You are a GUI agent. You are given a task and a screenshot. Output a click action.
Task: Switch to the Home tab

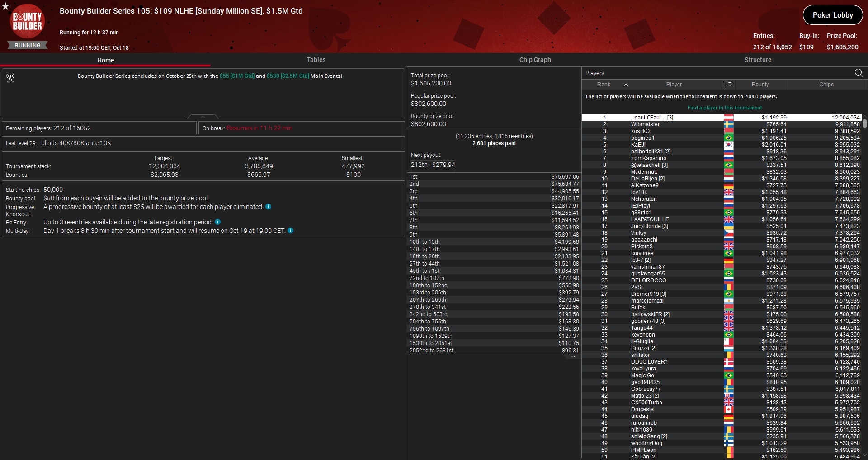[x=105, y=60]
